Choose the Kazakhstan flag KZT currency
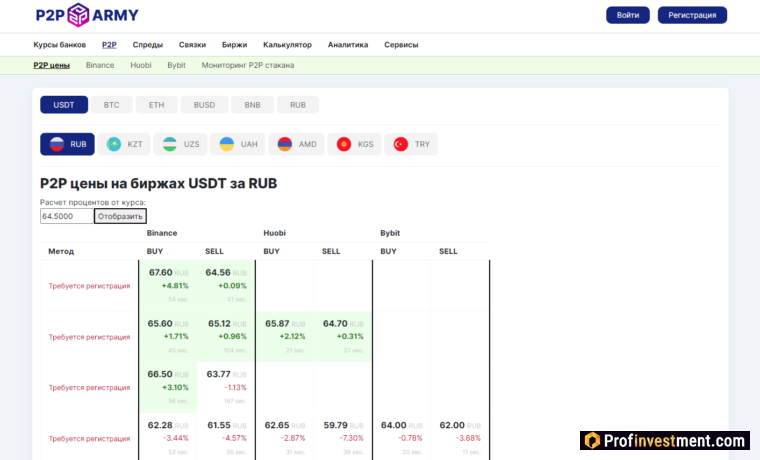This screenshot has width=760, height=460. point(125,144)
